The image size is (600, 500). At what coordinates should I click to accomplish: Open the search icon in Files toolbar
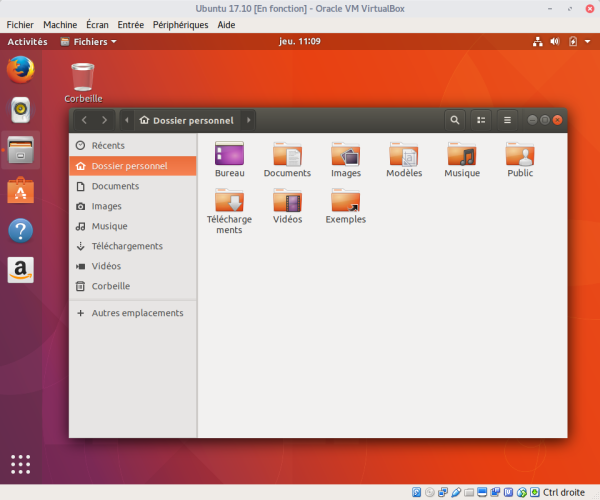(455, 120)
